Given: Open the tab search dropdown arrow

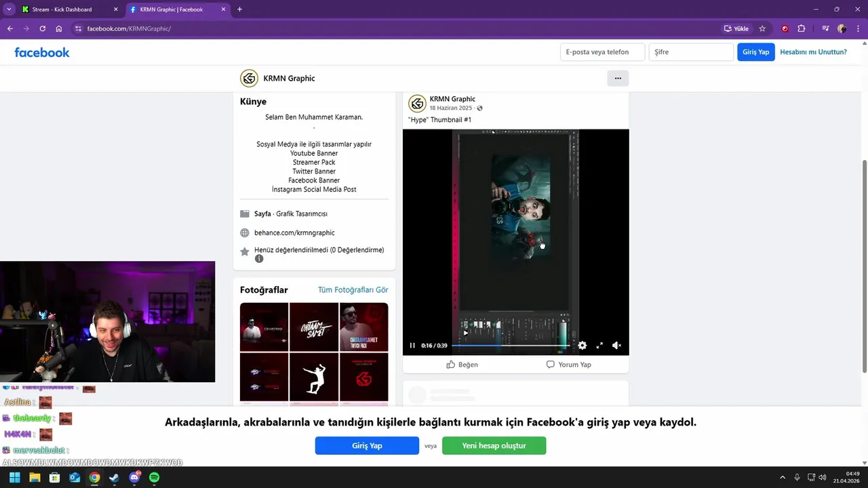Looking at the screenshot, I should tap(9, 9).
